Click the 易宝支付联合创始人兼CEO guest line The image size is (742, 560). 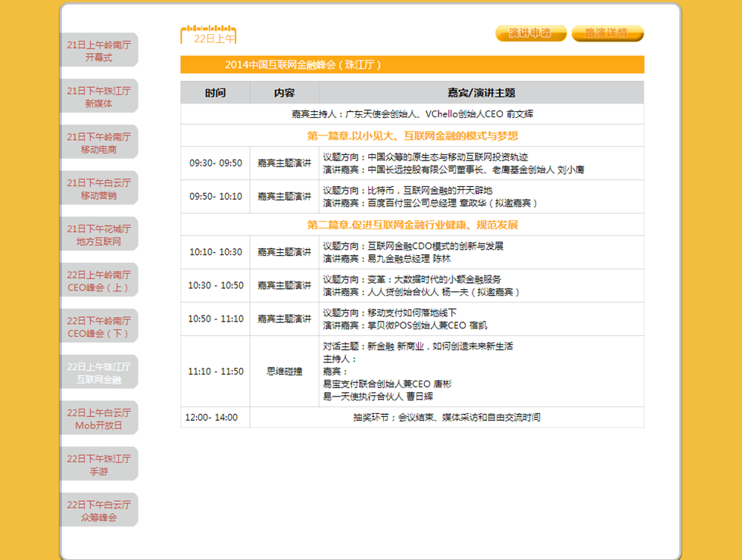pos(387,384)
